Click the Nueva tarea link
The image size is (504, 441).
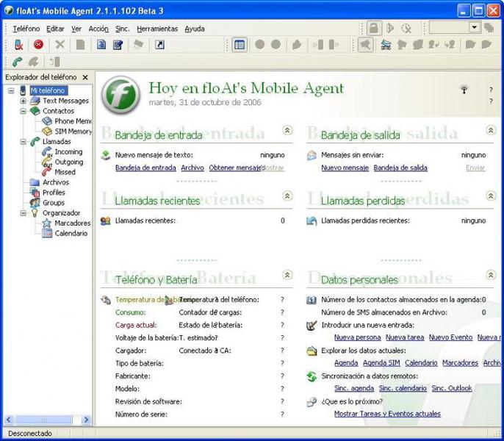click(x=405, y=337)
